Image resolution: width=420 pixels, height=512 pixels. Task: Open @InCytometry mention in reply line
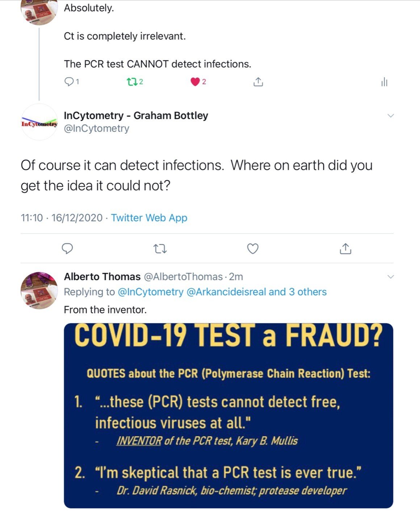[x=151, y=292]
